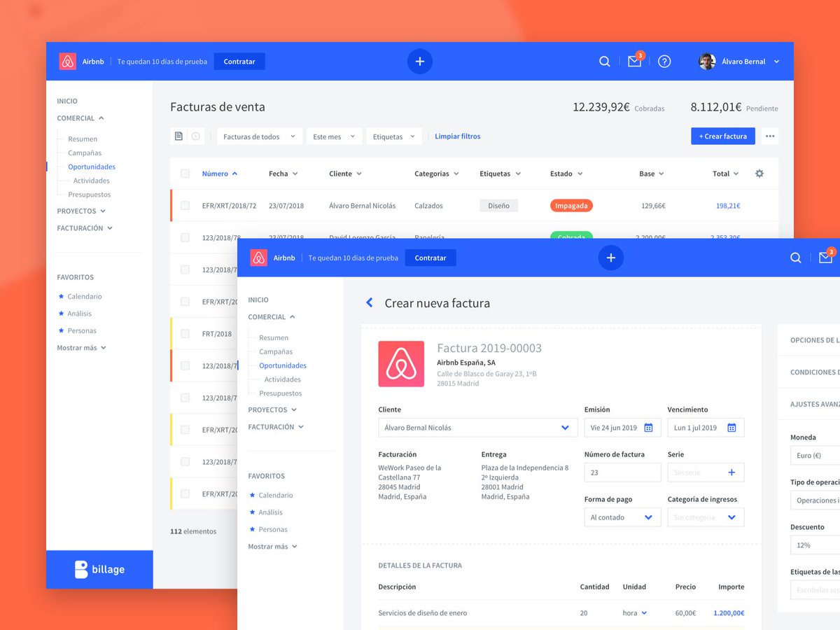The height and width of the screenshot is (630, 840).
Task: Open Resumen in the front window sidebar
Action: point(274,337)
